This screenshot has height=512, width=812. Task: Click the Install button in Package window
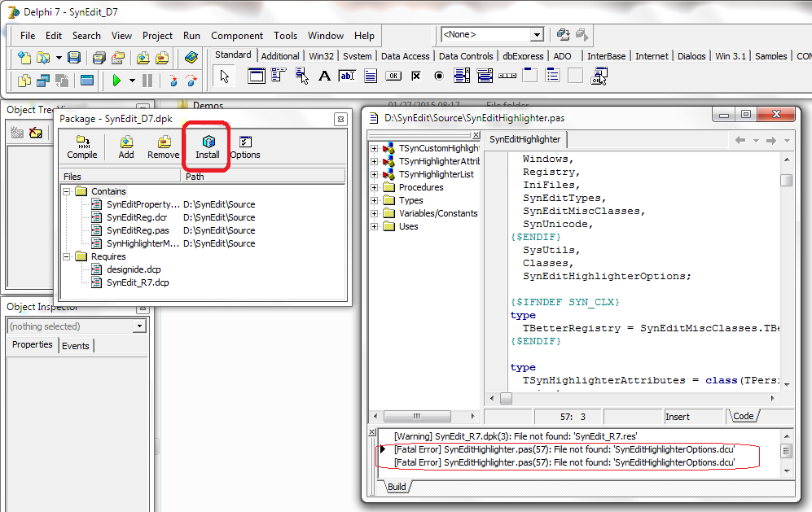(208, 147)
